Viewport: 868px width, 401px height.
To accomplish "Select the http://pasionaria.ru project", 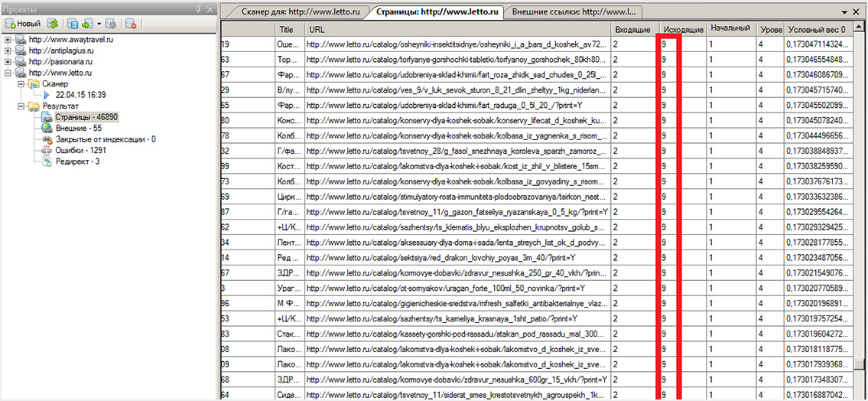I will click(x=61, y=62).
